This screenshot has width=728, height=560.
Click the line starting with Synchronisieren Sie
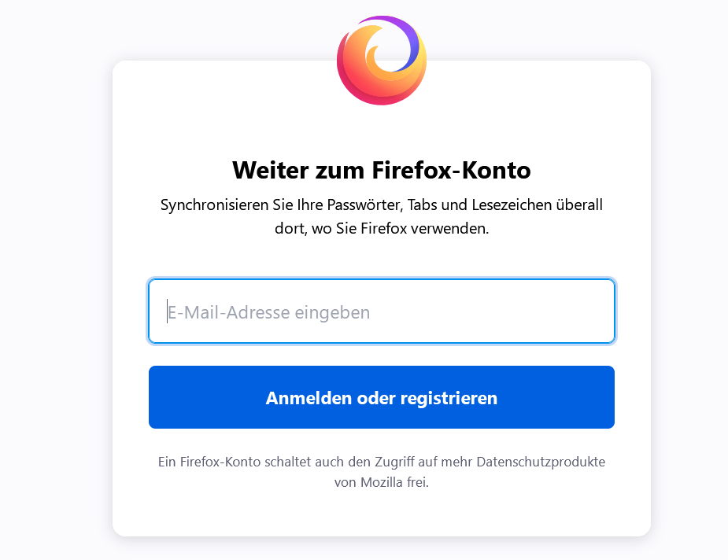pos(381,205)
